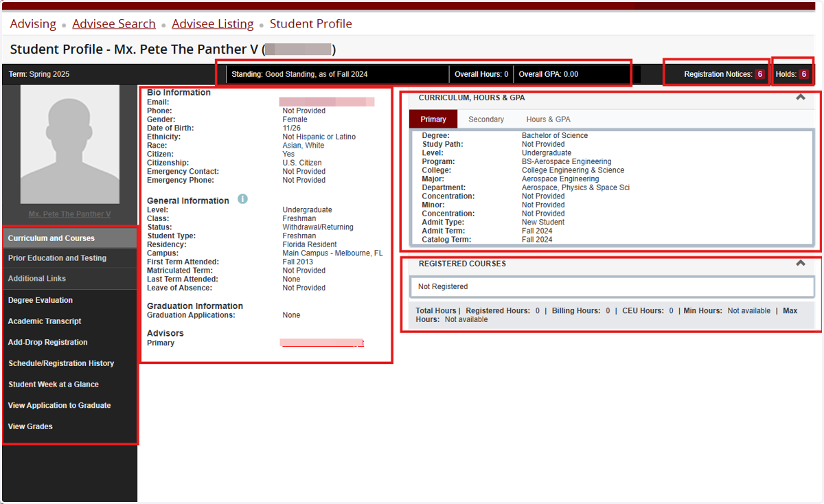Screen dimensions: 824x504
Task: Click the student profile photo placeholder
Action: pos(70,144)
